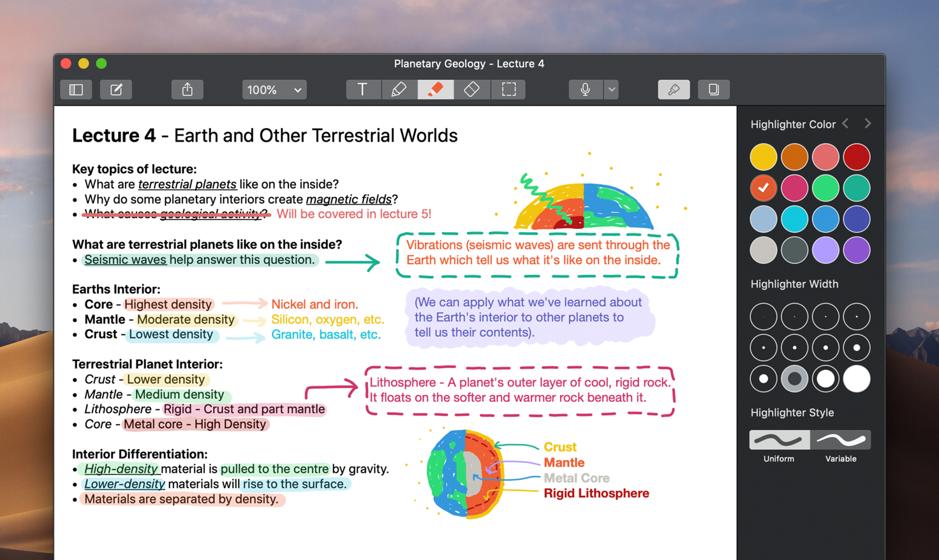939x560 pixels.
Task: Choose the currently selected gray highlighter width
Action: 794,379
